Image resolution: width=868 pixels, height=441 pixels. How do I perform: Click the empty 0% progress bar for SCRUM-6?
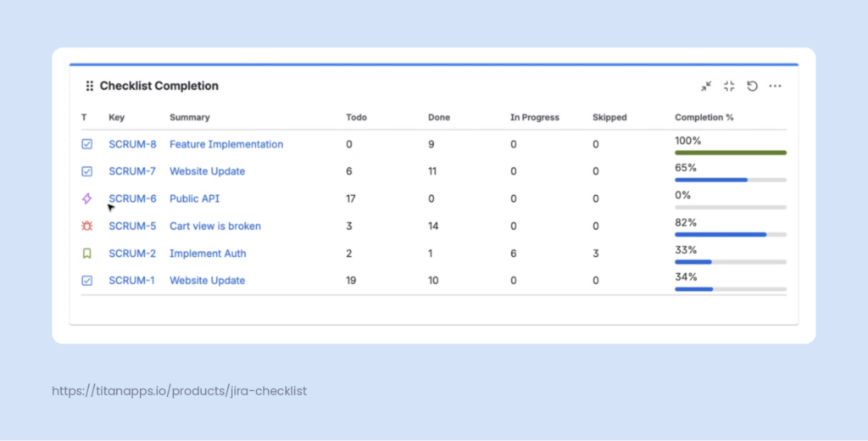point(731,207)
